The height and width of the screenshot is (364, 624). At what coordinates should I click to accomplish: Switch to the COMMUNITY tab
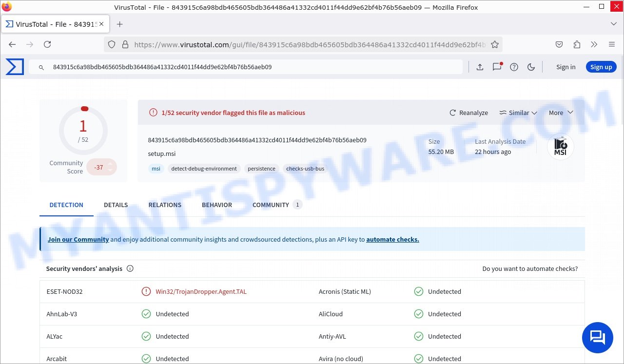277,205
